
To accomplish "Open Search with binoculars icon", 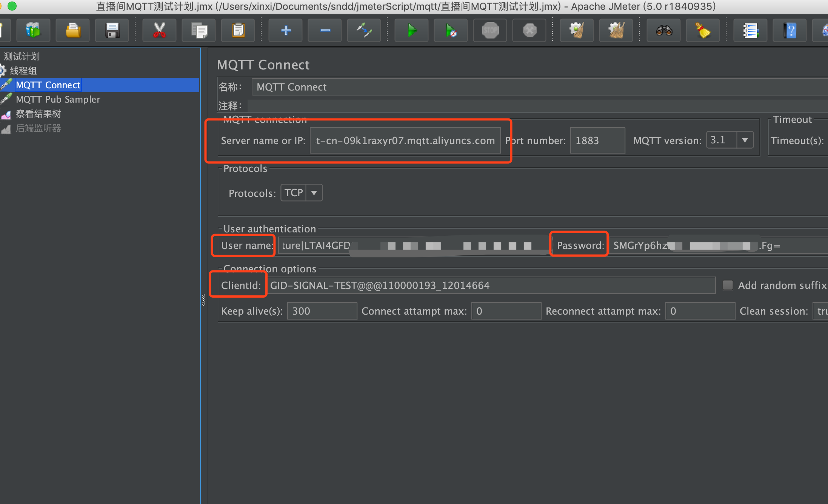I will click(664, 31).
